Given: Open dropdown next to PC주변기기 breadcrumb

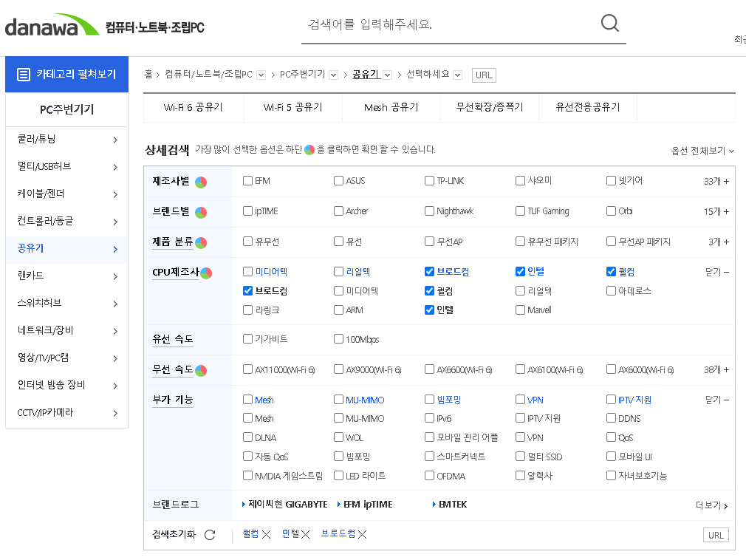Looking at the screenshot, I should pos(334,75).
